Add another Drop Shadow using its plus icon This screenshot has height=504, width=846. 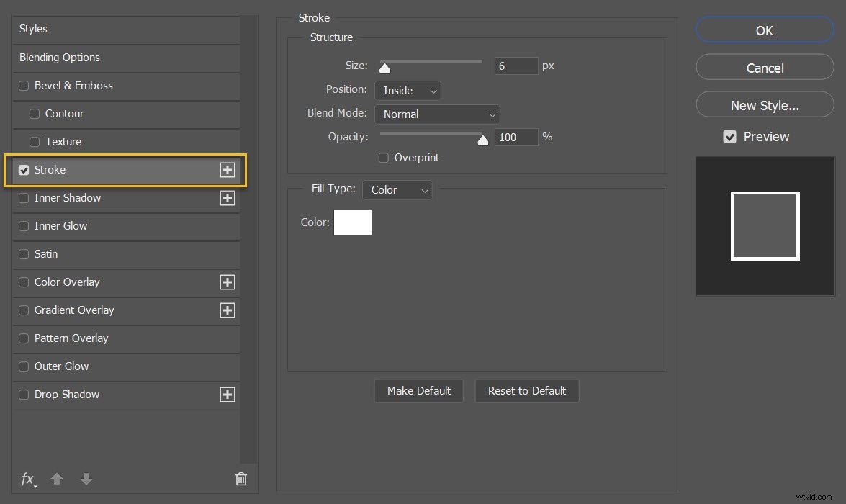pyautogui.click(x=228, y=395)
